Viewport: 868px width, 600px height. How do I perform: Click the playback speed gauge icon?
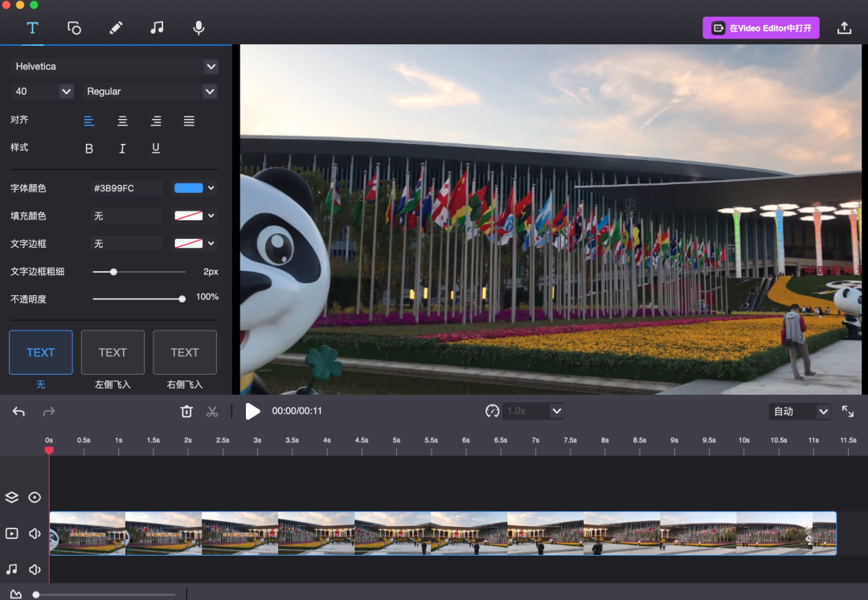click(x=492, y=411)
